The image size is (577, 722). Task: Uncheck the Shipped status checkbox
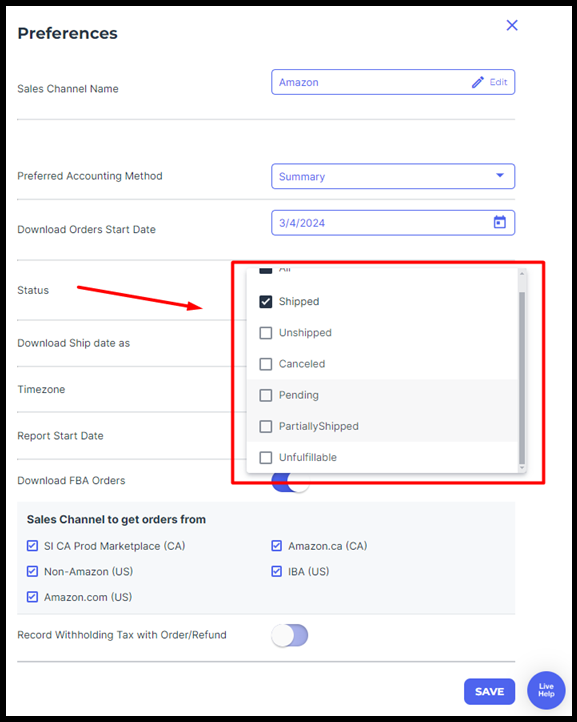(x=266, y=302)
